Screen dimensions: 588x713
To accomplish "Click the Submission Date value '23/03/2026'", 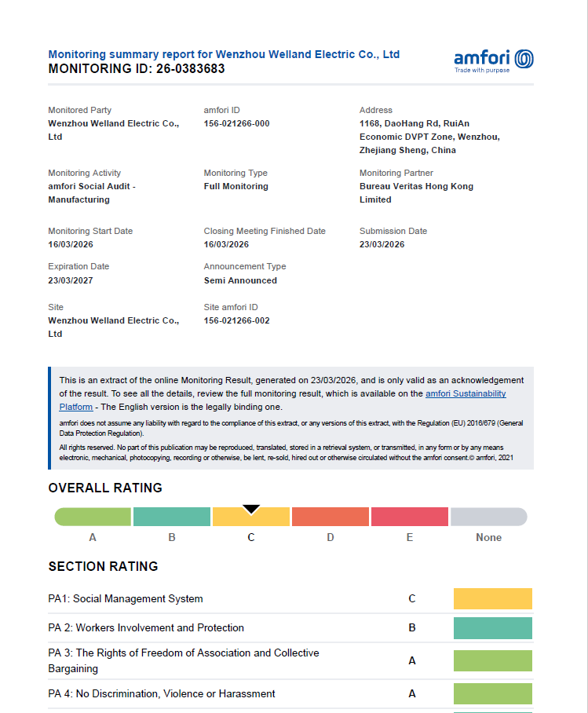I will [382, 245].
